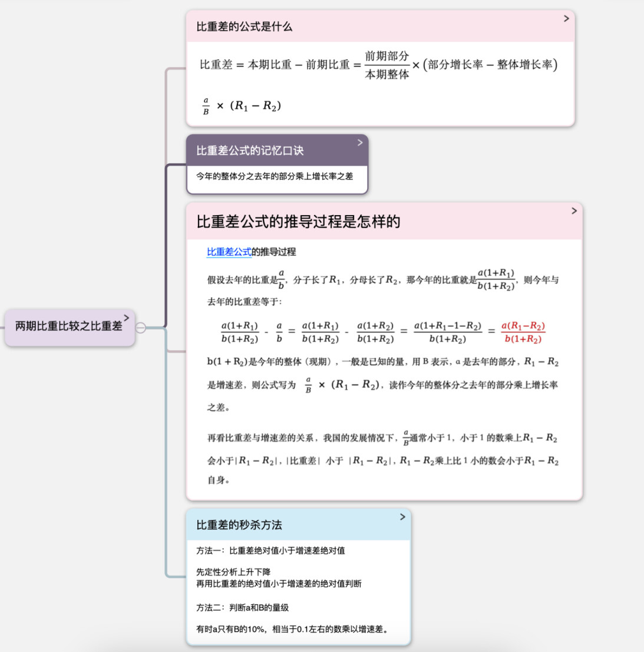644x652 pixels.
Task: Select the root node 两期比重比较之比重差
Action: tap(68, 326)
